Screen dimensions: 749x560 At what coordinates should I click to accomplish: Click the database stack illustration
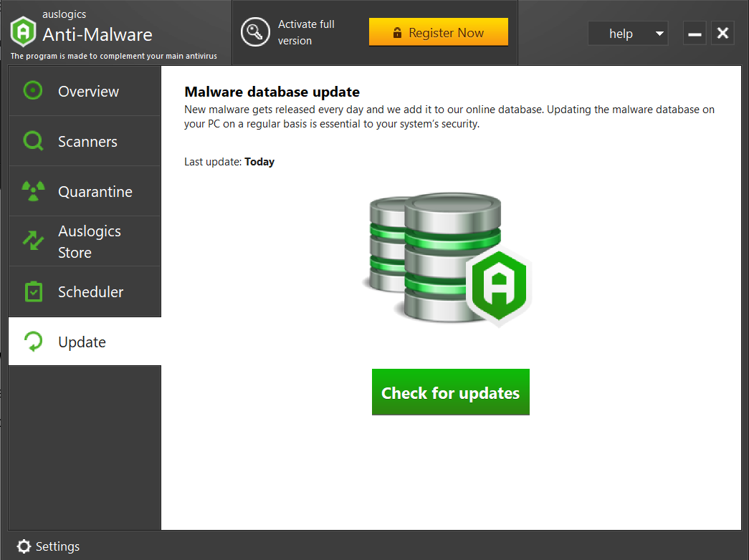click(437, 258)
